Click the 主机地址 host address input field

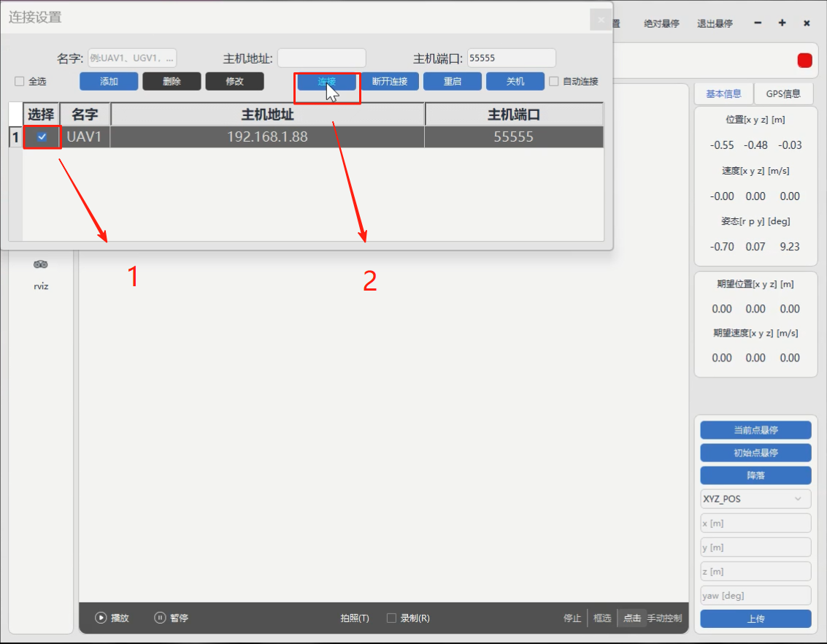coord(321,58)
